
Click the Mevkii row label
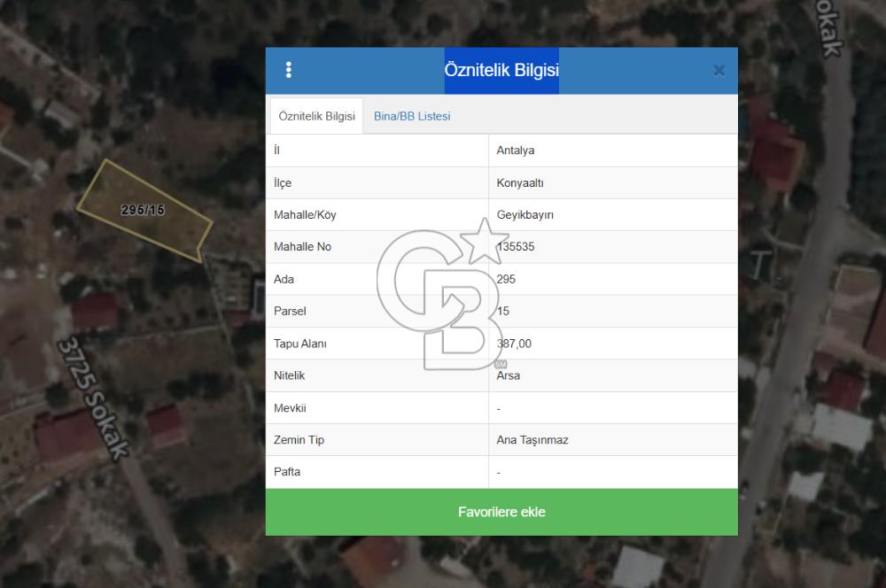(x=289, y=408)
